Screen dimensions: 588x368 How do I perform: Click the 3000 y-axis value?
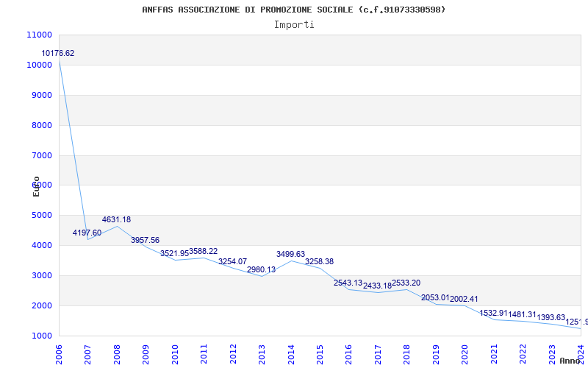point(42,275)
